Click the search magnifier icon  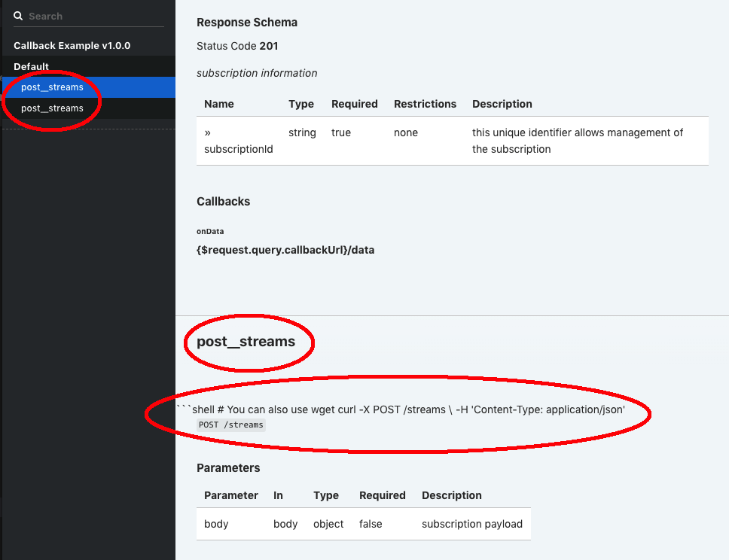pyautogui.click(x=18, y=16)
